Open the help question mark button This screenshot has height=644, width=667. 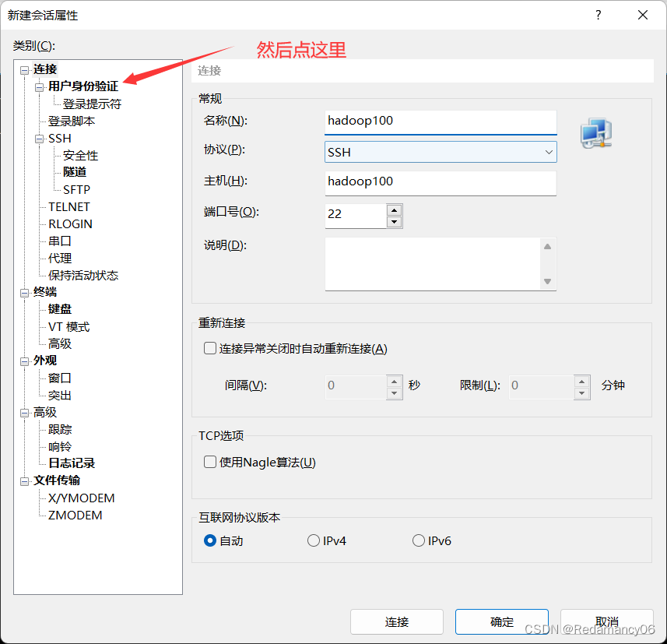tap(599, 16)
